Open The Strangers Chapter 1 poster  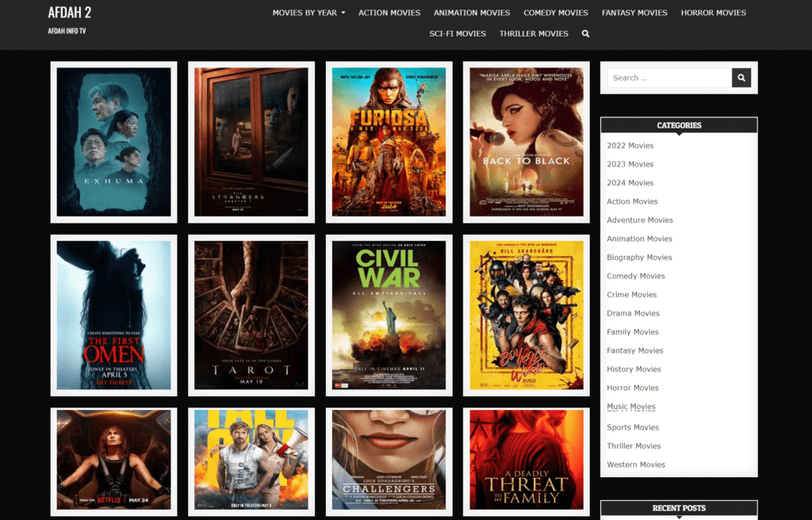point(251,142)
